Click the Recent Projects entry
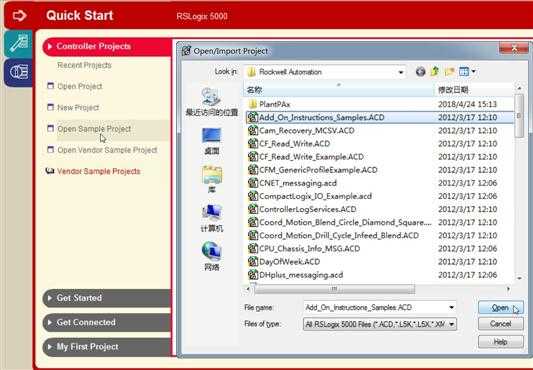The image size is (533, 370). 84,65
